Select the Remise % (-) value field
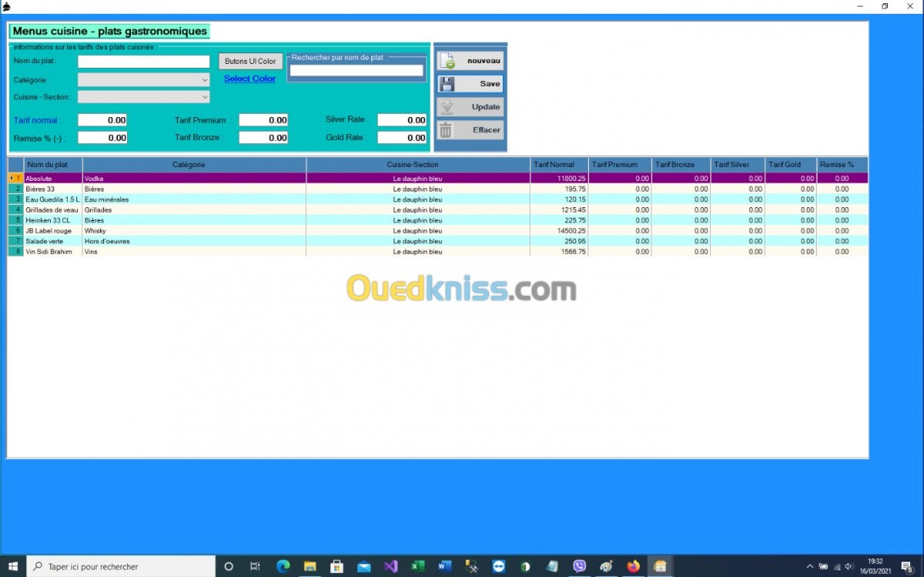Image resolution: width=924 pixels, height=577 pixels. click(102, 138)
